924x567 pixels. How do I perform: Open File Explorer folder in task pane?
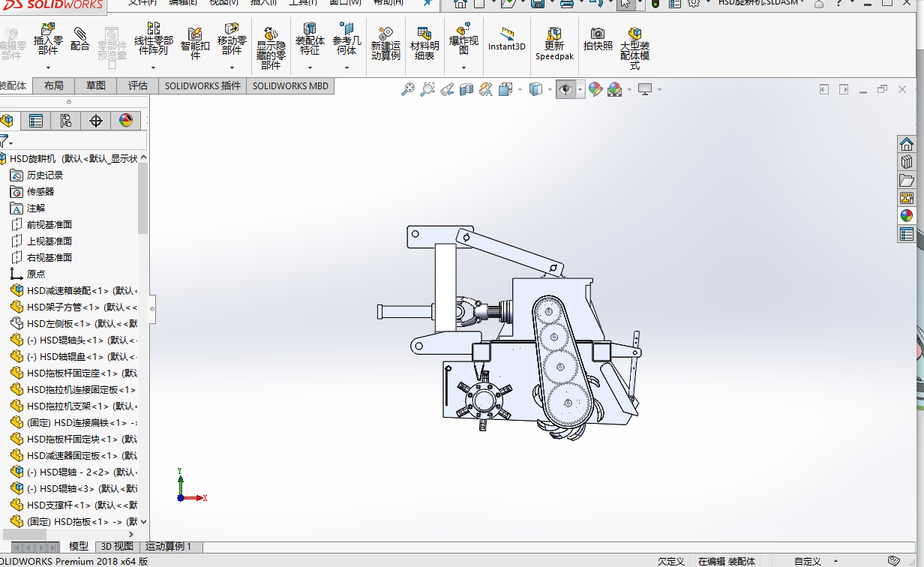pos(907,180)
